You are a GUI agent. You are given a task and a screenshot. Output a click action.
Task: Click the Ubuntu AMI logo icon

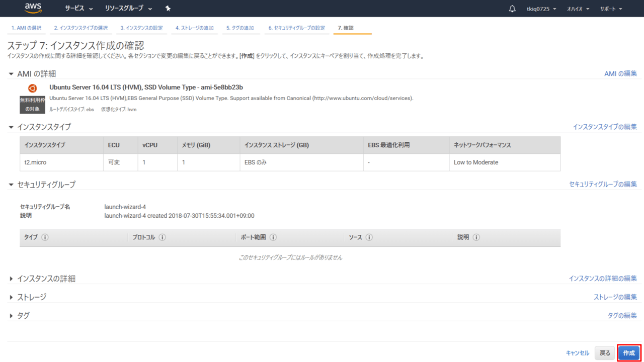(32, 88)
